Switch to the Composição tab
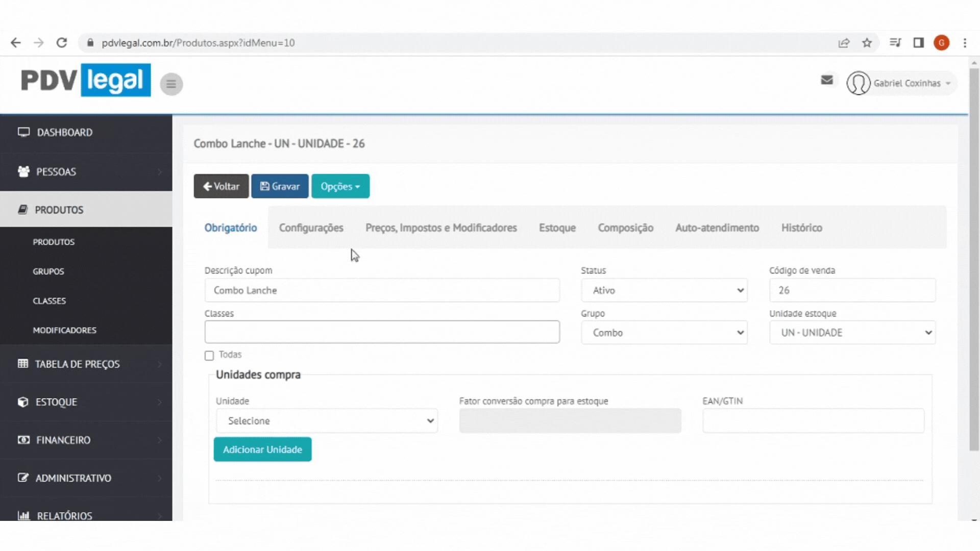This screenshot has height=551, width=980. pos(625,228)
